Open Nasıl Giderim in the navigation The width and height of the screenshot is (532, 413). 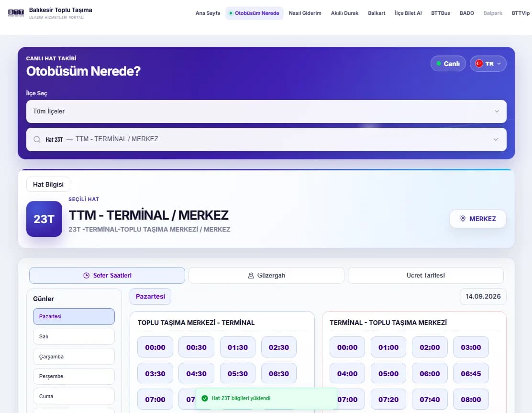point(305,13)
